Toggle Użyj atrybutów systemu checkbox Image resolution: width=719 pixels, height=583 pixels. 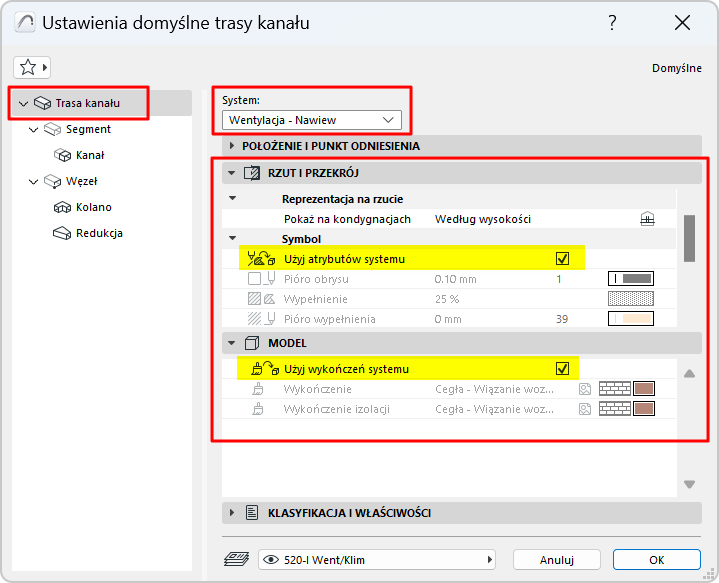pos(562,259)
